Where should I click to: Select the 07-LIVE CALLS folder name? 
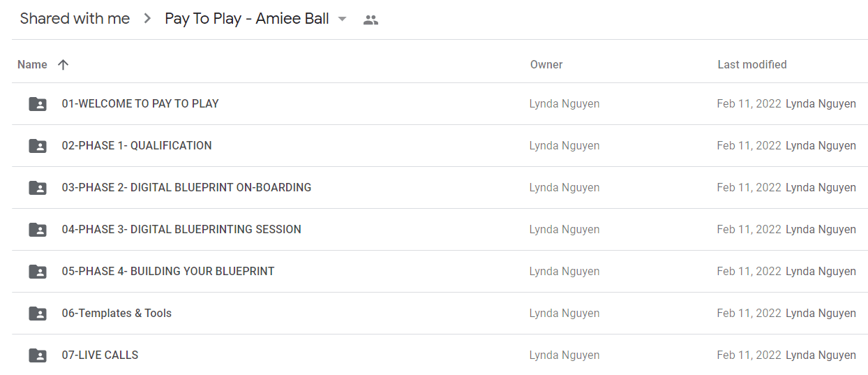click(100, 355)
